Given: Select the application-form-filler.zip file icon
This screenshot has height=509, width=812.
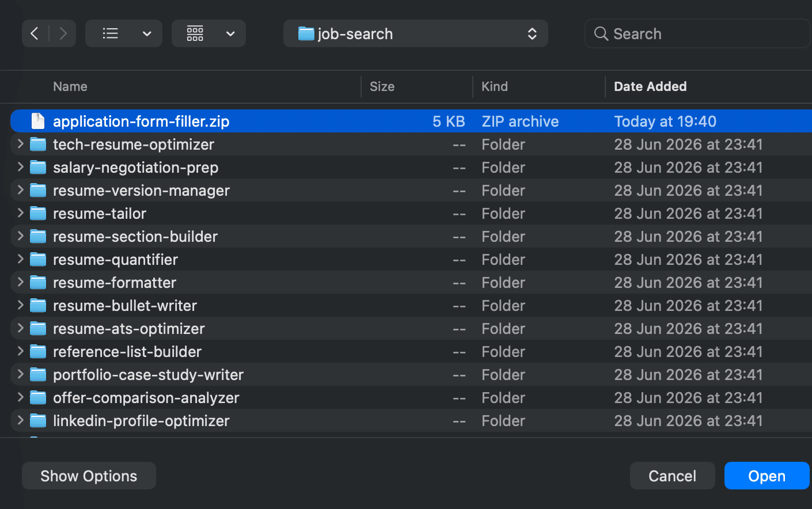Looking at the screenshot, I should click(38, 121).
